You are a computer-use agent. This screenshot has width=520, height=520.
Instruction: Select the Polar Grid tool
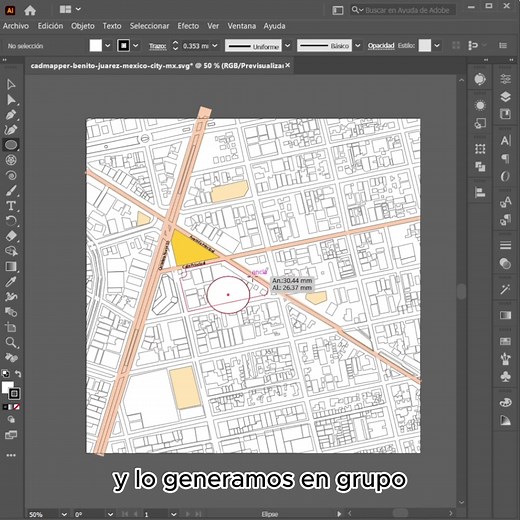[11, 160]
